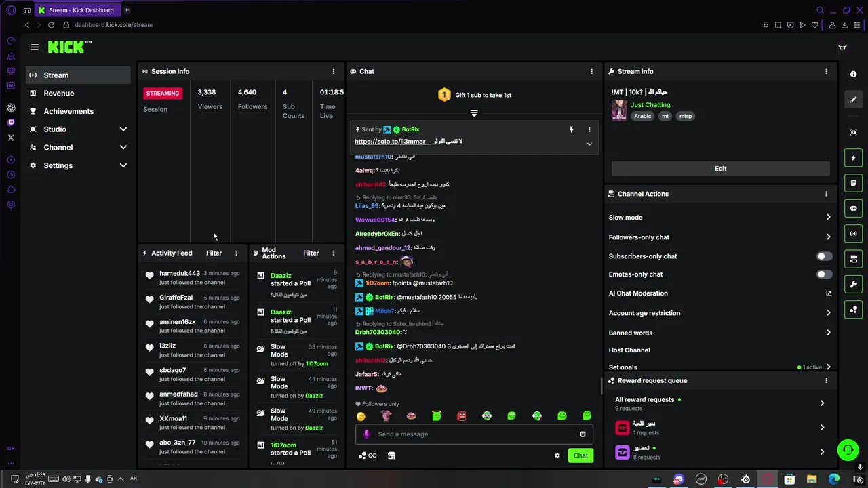Open the emoji picker in message box
This screenshot has height=488, width=868.
point(583,434)
